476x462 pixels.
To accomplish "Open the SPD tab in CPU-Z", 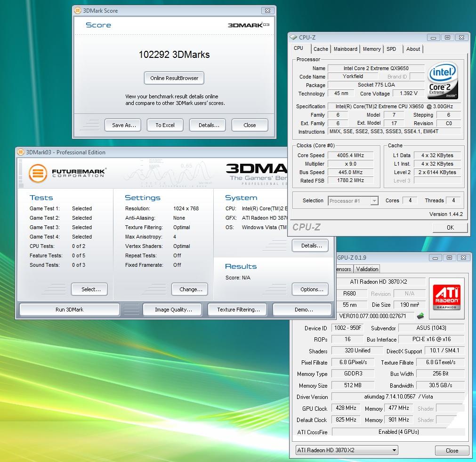I will pyautogui.click(x=391, y=49).
